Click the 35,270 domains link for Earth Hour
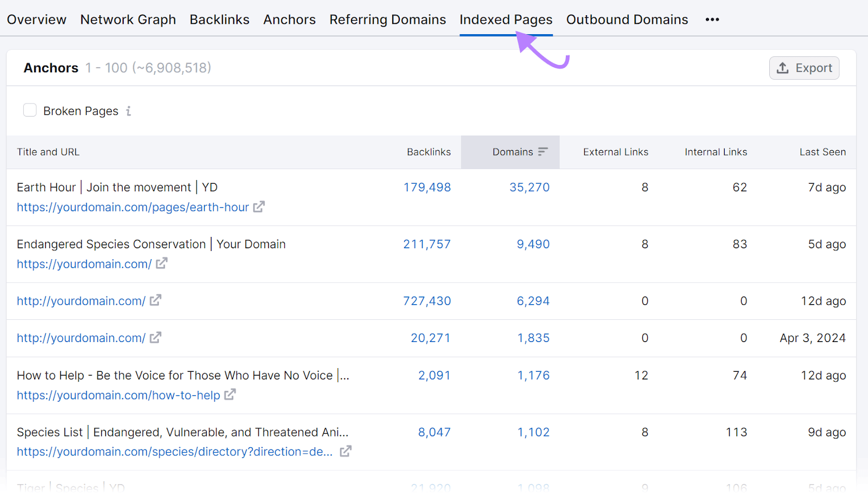The image size is (868, 496). point(529,187)
